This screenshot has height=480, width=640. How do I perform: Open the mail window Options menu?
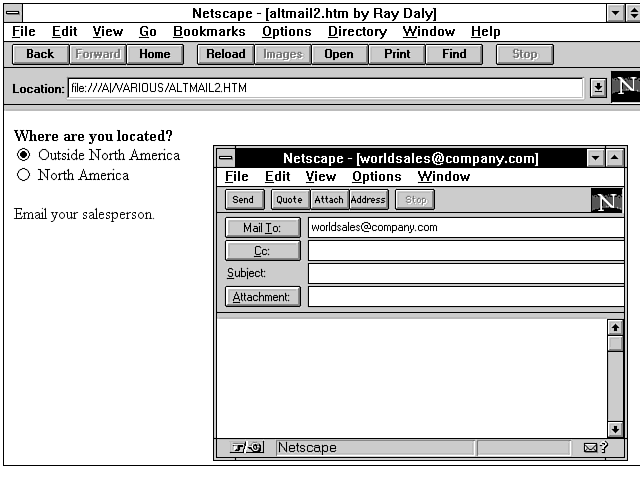pyautogui.click(x=376, y=177)
